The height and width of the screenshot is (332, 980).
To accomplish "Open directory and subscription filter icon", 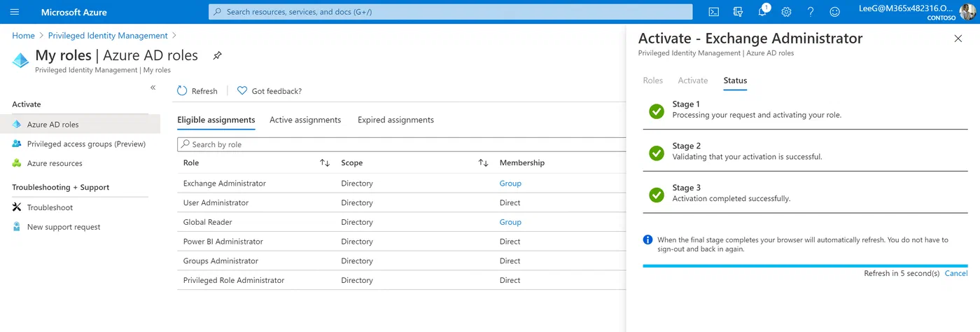I will [x=738, y=12].
